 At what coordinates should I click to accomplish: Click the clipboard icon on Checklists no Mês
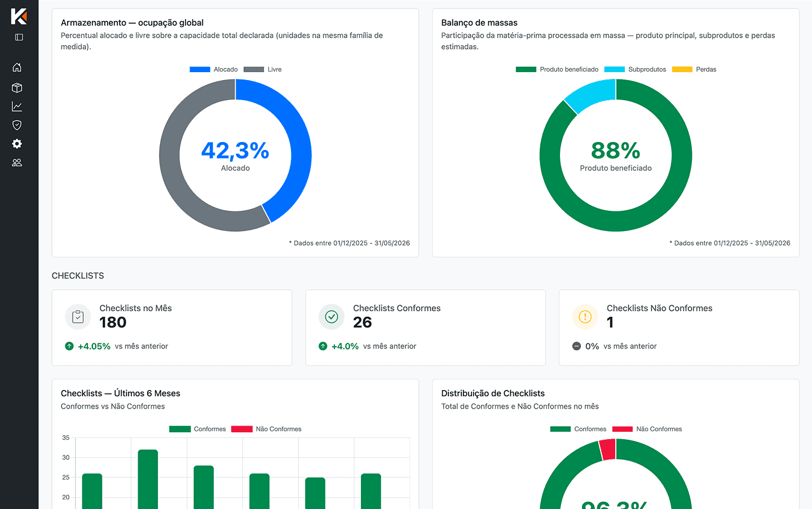[78, 317]
